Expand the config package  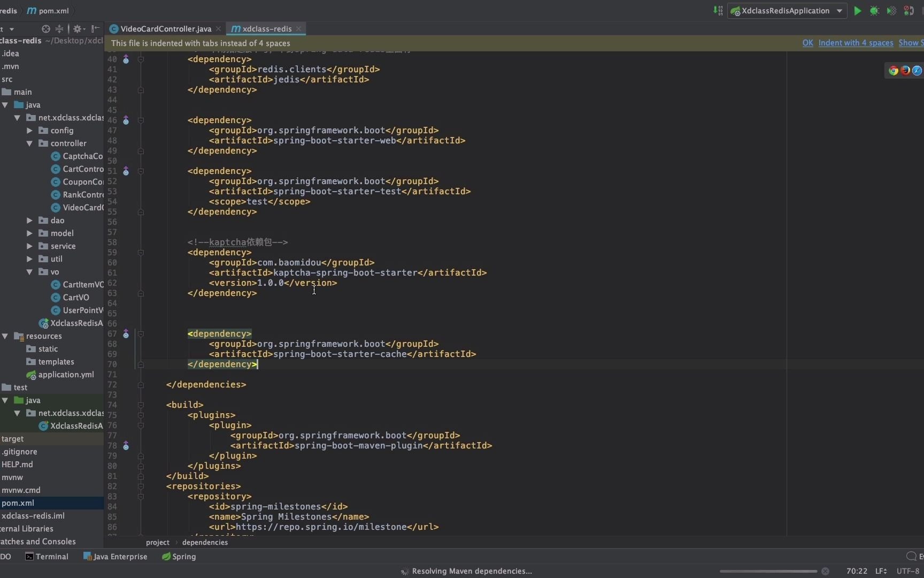pyautogui.click(x=29, y=131)
